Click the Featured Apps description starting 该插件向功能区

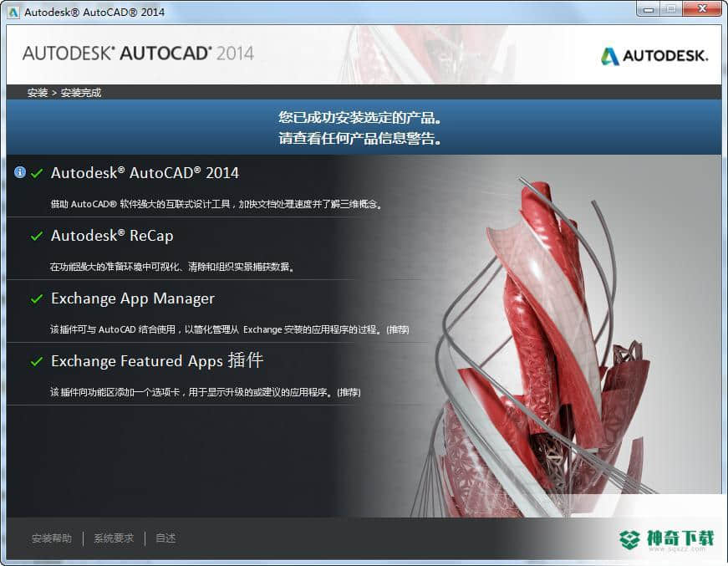(x=206, y=392)
